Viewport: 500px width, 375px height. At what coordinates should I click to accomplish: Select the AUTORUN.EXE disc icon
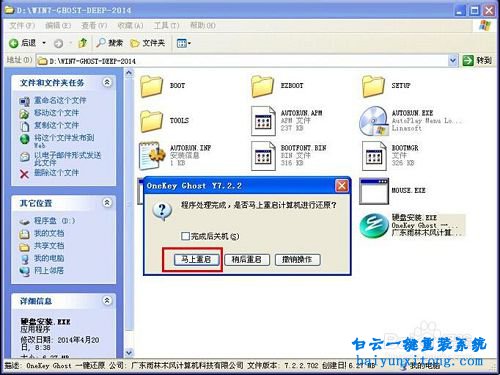pyautogui.click(x=374, y=121)
